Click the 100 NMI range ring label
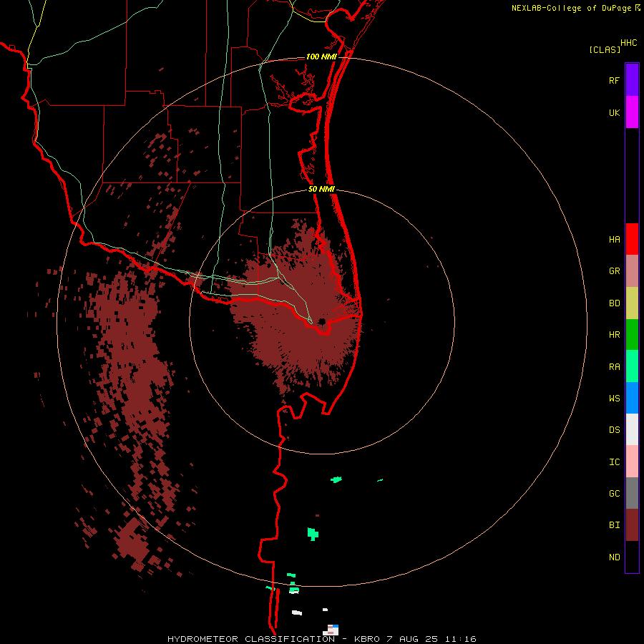Image resolution: width=644 pixels, height=644 pixels. [x=321, y=57]
